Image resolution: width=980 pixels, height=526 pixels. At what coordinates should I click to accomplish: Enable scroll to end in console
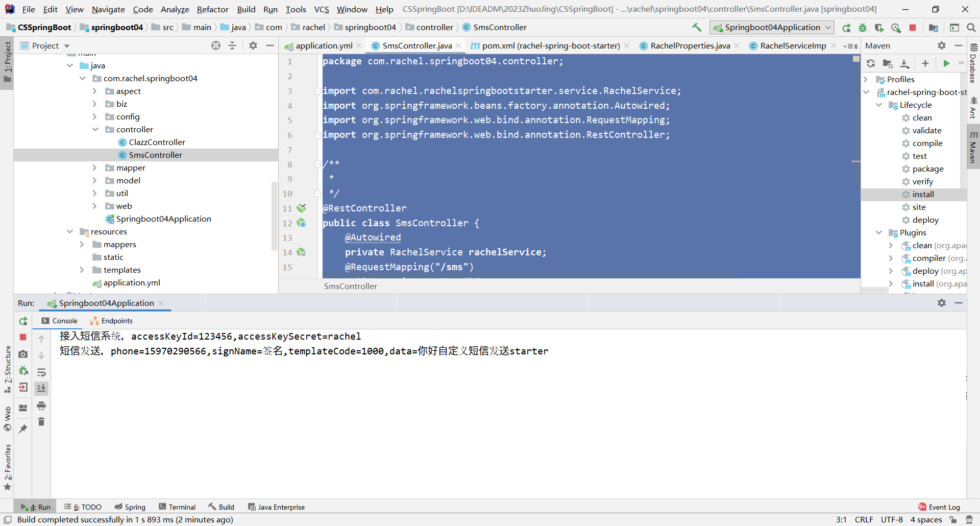click(41, 388)
